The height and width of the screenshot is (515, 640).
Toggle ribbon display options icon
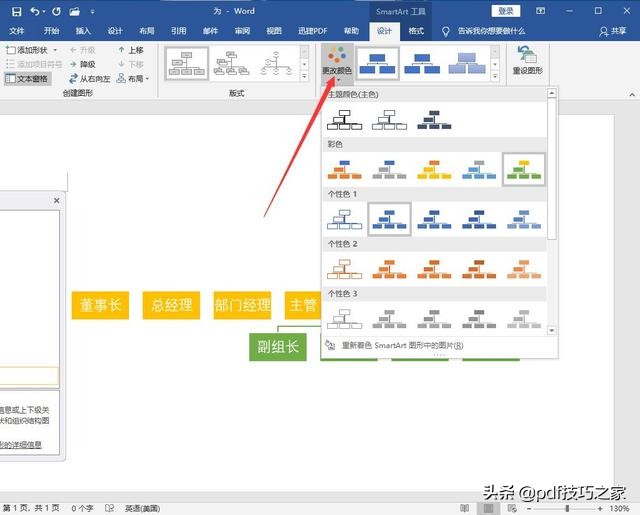pyautogui.click(x=540, y=11)
